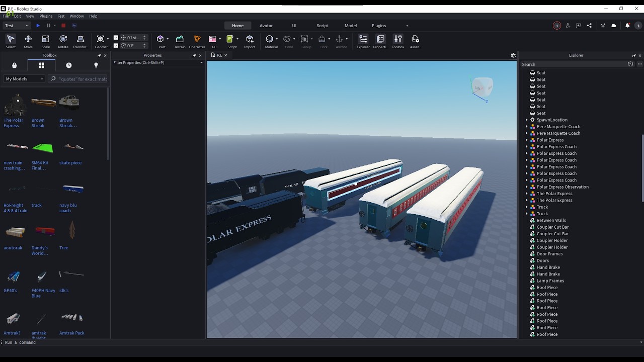644x362 pixels.
Task: Open the Test mode dropdown
Action: click(x=17, y=26)
